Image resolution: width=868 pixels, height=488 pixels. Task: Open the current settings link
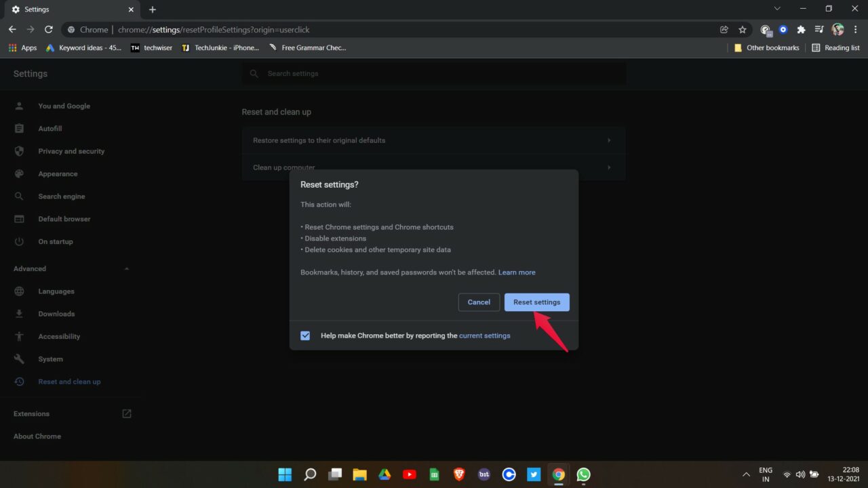(485, 335)
